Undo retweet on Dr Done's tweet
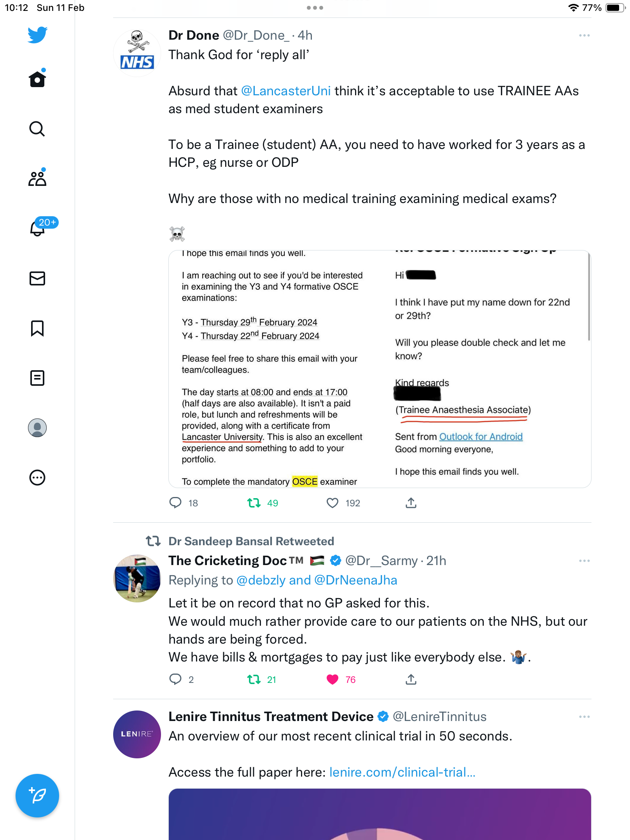Screen dimensions: 630x840 tap(254, 503)
